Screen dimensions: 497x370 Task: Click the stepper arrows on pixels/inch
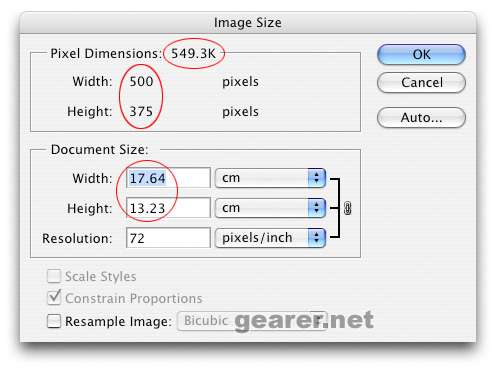[x=316, y=238]
